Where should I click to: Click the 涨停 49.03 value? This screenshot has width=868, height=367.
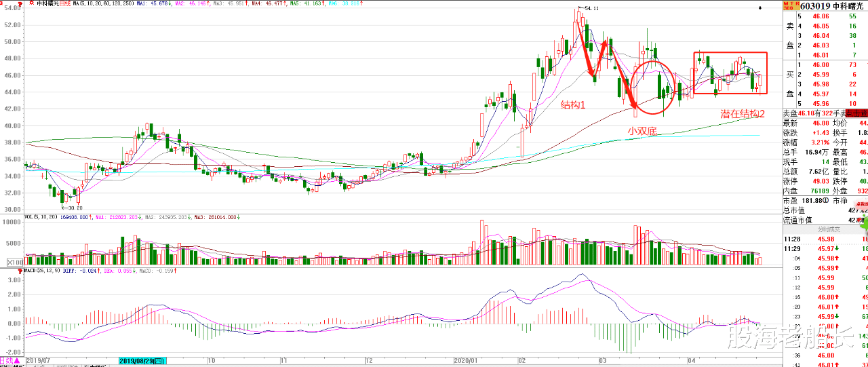[x=821, y=182]
